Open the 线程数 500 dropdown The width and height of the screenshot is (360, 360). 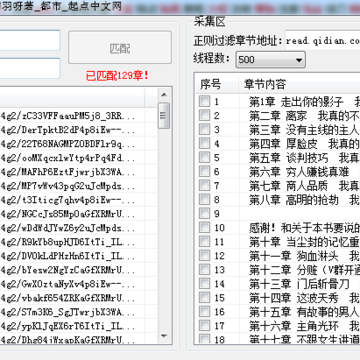(270, 60)
